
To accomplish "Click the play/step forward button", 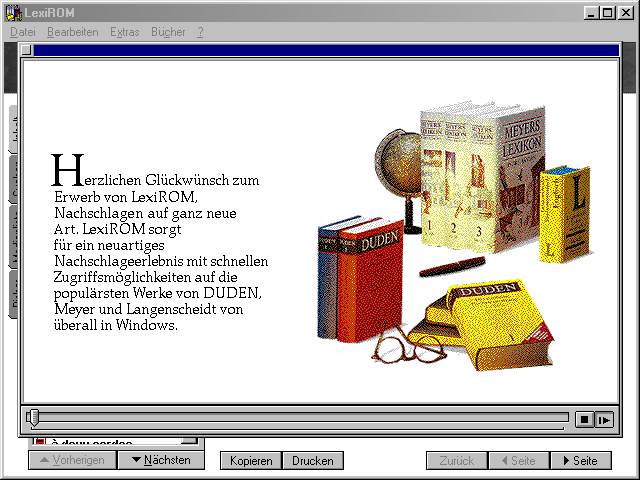I will click(x=604, y=419).
